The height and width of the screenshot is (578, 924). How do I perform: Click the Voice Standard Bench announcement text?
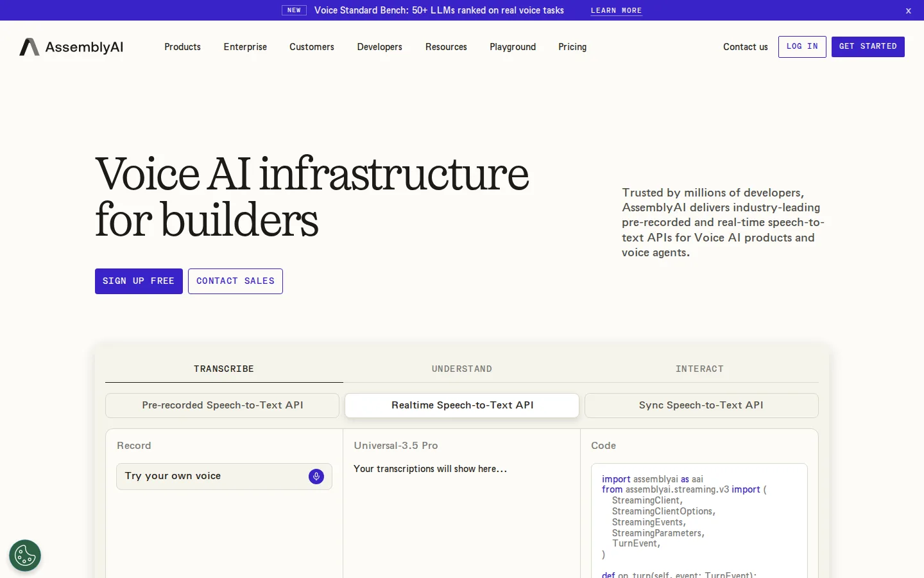tap(439, 10)
